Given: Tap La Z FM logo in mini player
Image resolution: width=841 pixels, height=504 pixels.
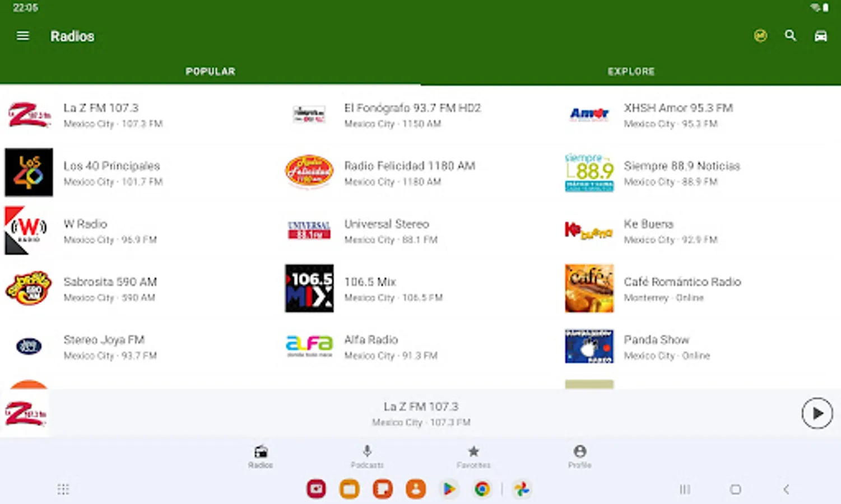Looking at the screenshot, I should click(25, 414).
